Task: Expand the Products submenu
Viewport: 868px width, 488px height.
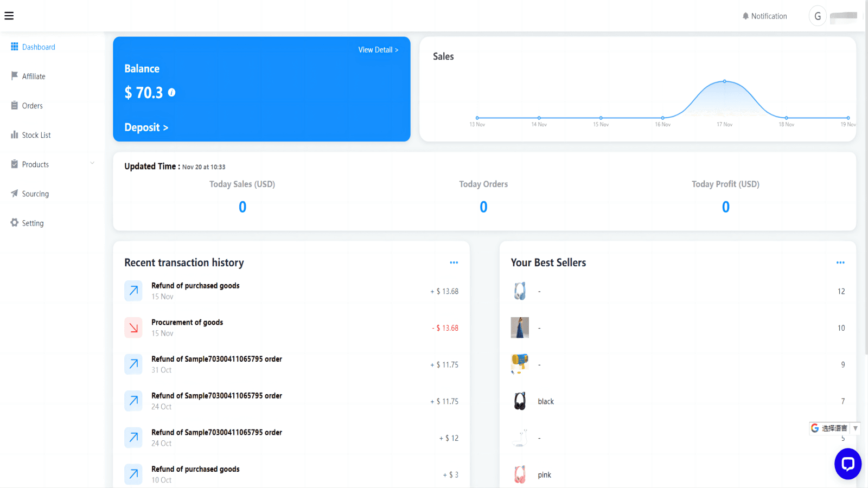Action: (x=92, y=163)
